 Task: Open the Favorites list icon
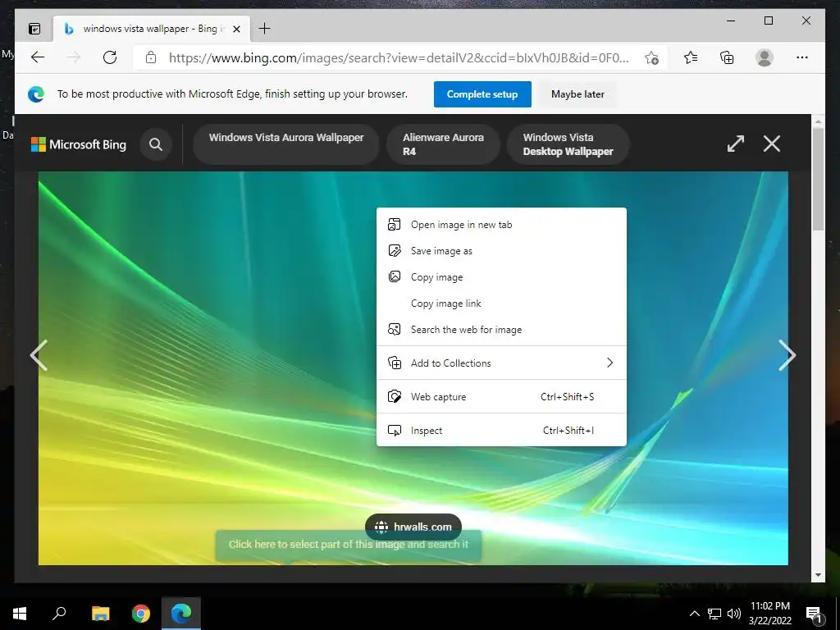click(691, 57)
